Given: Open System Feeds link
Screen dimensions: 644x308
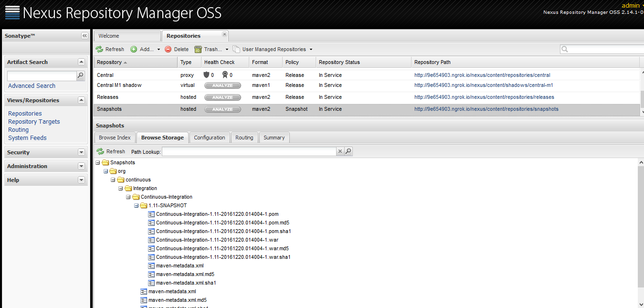Looking at the screenshot, I should coord(27,138).
